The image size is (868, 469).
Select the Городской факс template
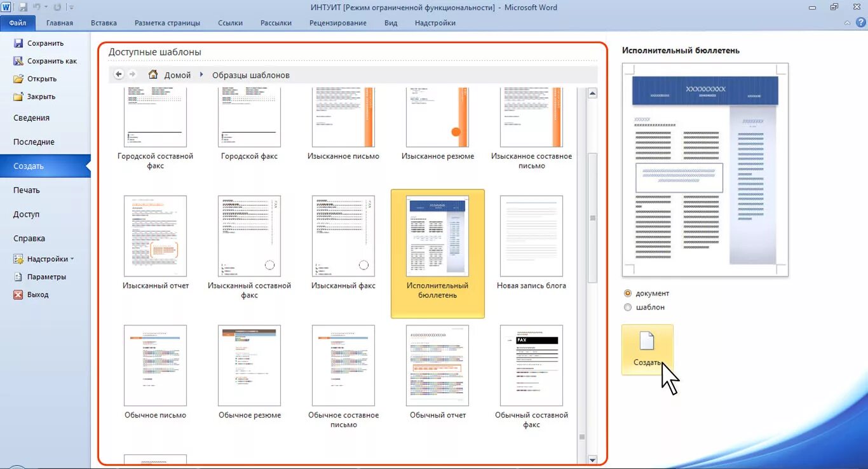coord(249,125)
